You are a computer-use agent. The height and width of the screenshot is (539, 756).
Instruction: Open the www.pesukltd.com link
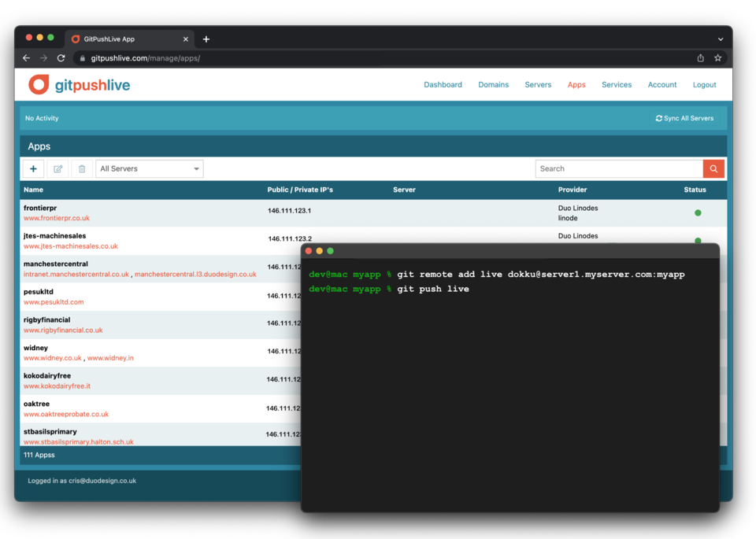(54, 302)
